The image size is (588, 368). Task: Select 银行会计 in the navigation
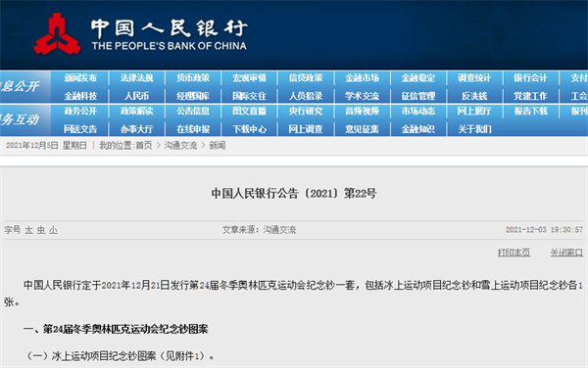pyautogui.click(x=530, y=78)
